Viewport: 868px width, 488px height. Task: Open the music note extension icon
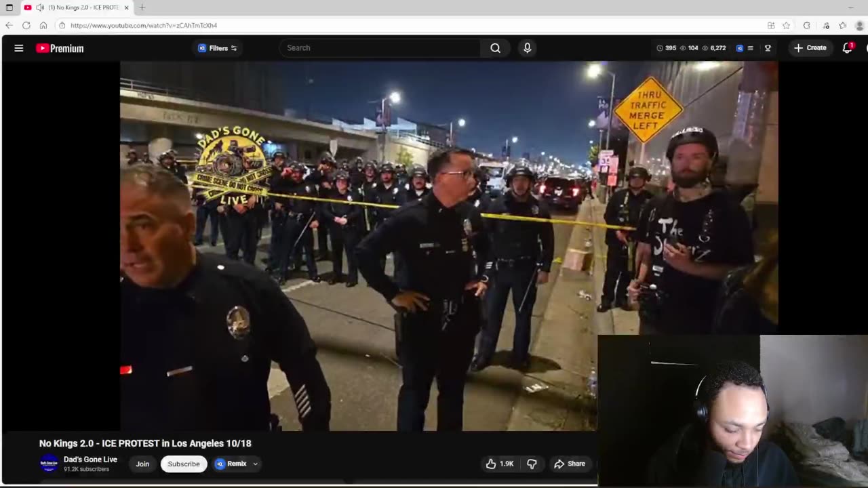(826, 25)
